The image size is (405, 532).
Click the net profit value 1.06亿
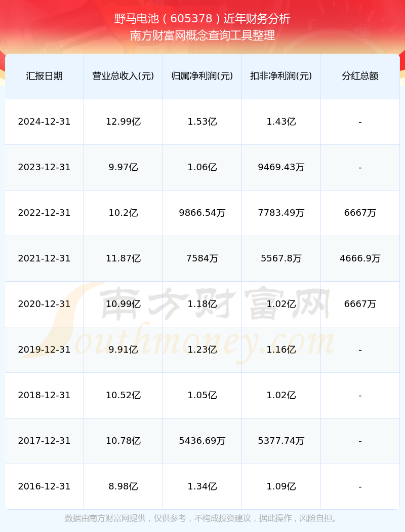pyautogui.click(x=202, y=167)
